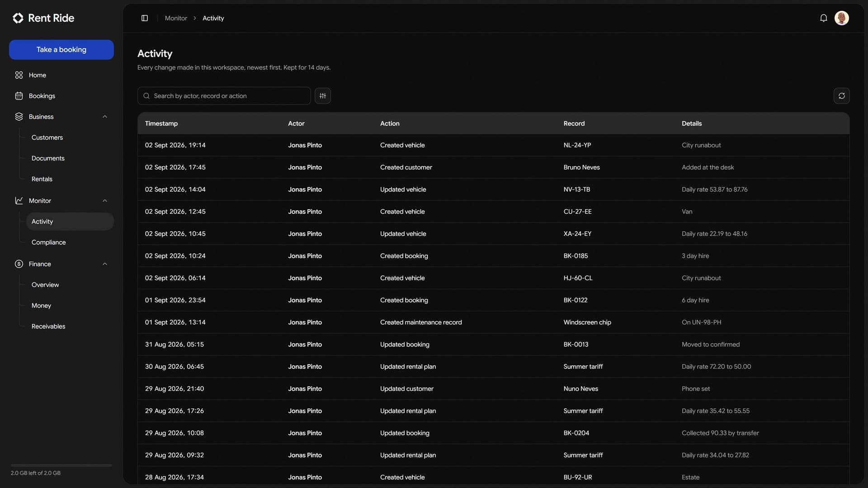
Task: Click the Actor column header
Action: tap(296, 123)
